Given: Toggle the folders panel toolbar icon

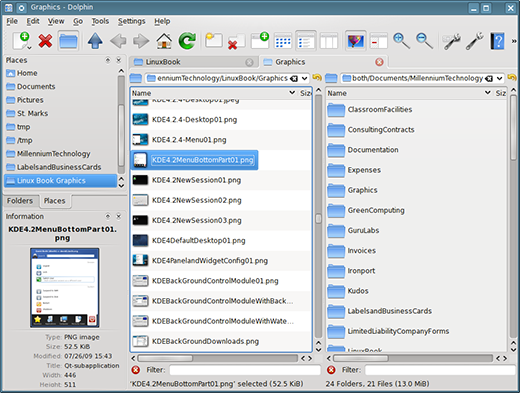Looking at the screenshot, I should pyautogui.click(x=68, y=41).
